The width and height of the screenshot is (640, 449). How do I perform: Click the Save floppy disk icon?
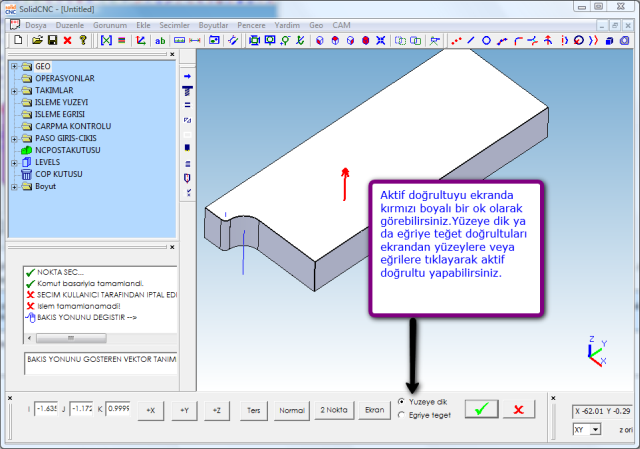(52, 41)
